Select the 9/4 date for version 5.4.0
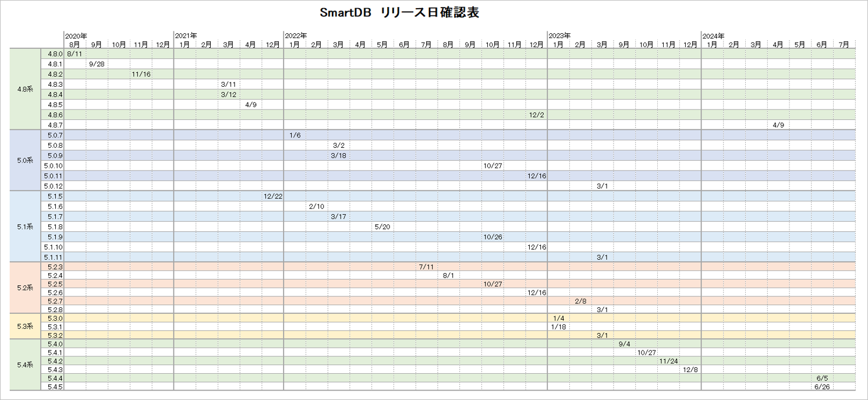Image resolution: width=868 pixels, height=400 pixels. click(x=624, y=344)
